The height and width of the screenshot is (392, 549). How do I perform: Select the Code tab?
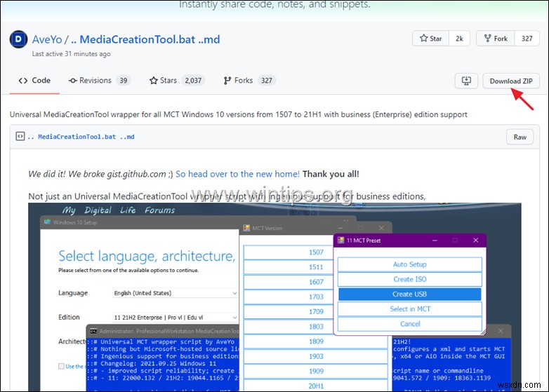(x=34, y=81)
